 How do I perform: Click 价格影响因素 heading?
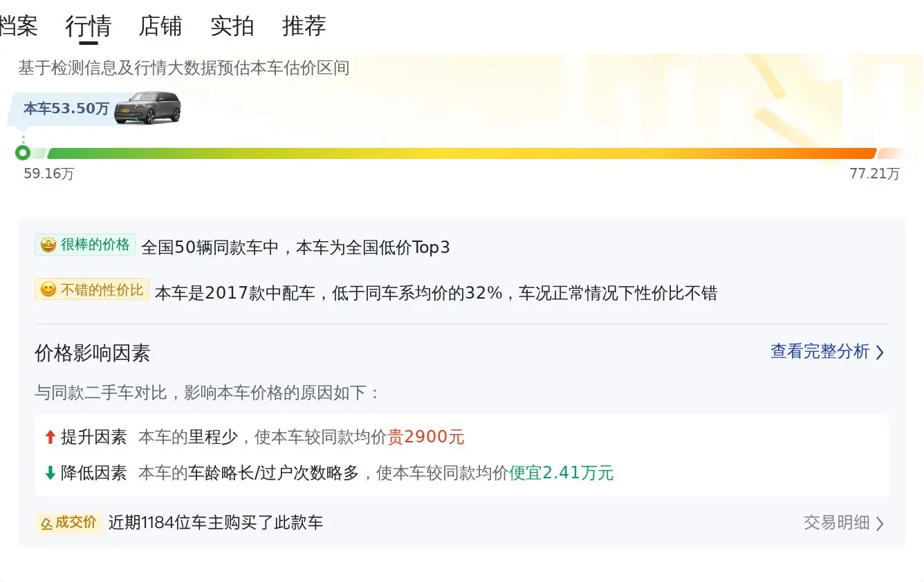click(x=93, y=353)
